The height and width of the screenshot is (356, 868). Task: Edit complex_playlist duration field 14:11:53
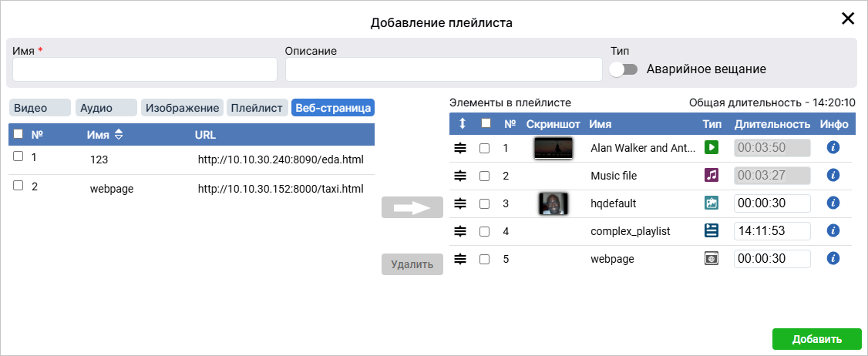point(772,231)
